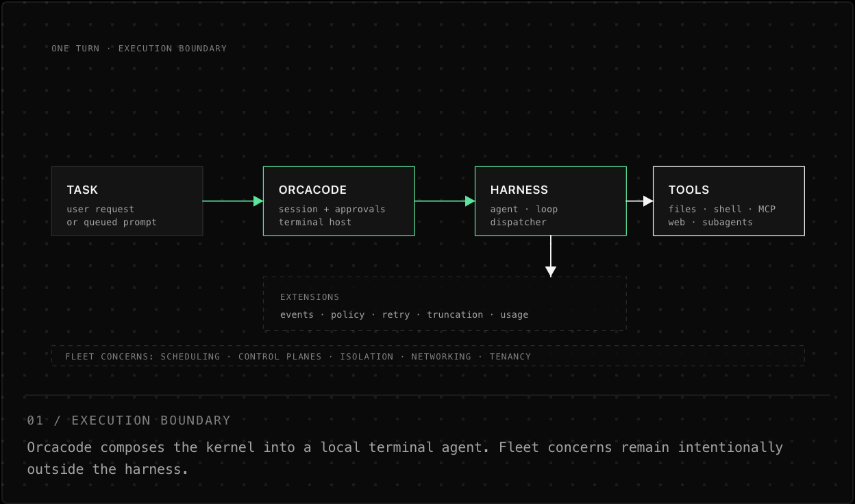Click 'agent · loop' text in HARNESS
This screenshot has height=504, width=855.
pyautogui.click(x=524, y=209)
